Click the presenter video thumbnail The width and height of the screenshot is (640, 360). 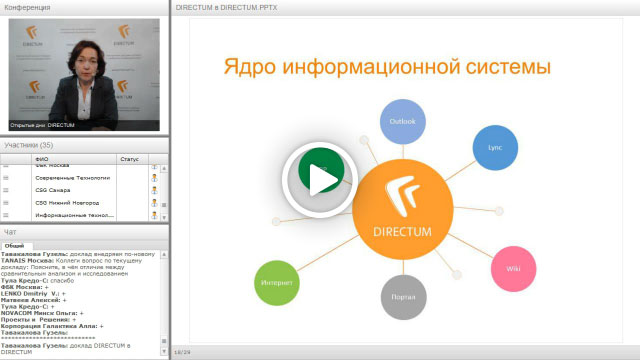pos(84,75)
